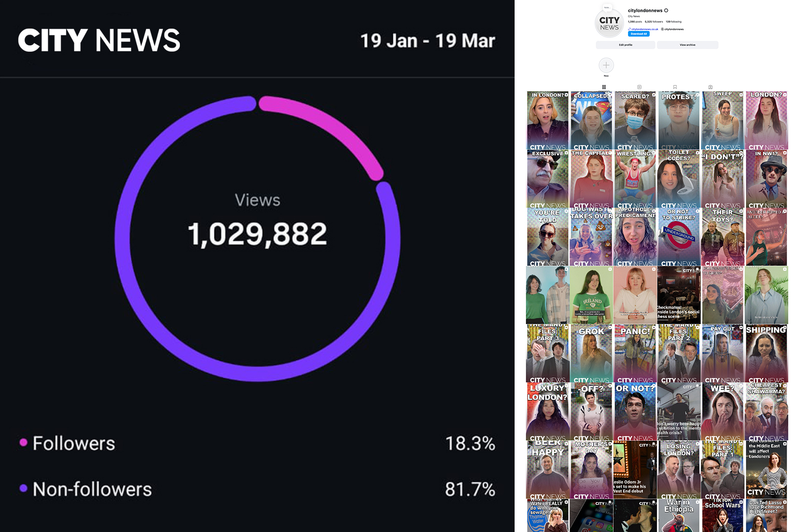Open the 5,325 followers list
The image size is (800, 532).
(654, 22)
